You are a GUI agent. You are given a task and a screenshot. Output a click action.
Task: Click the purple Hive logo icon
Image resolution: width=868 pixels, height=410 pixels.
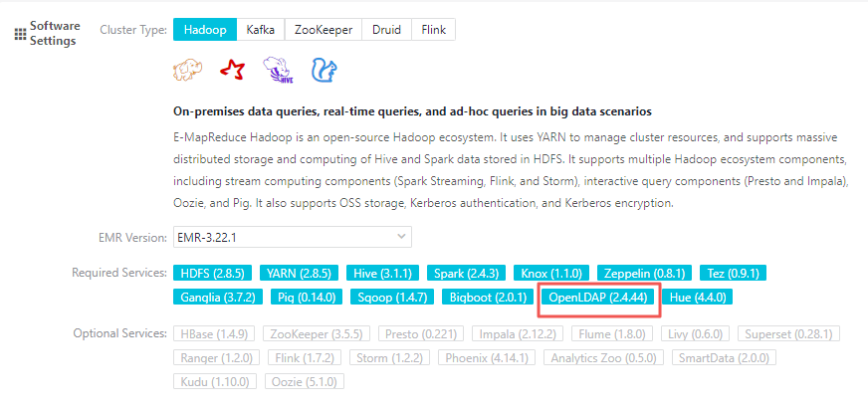coord(278,70)
